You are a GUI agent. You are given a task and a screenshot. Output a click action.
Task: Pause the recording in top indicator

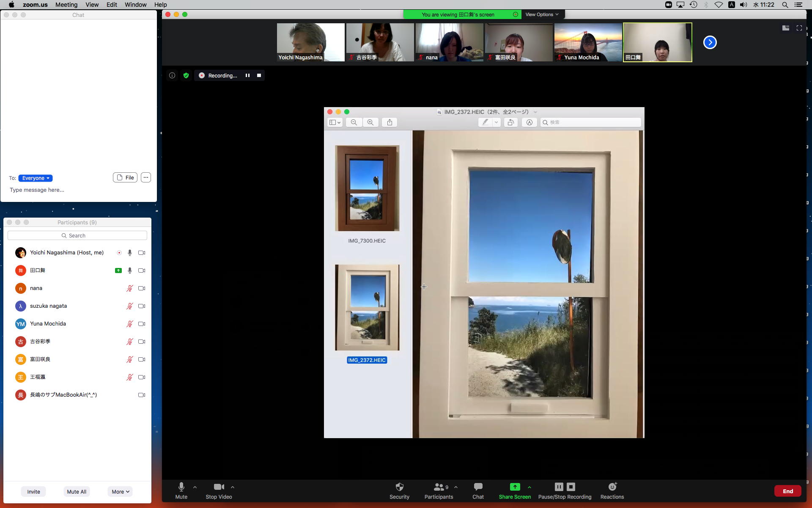coord(247,75)
